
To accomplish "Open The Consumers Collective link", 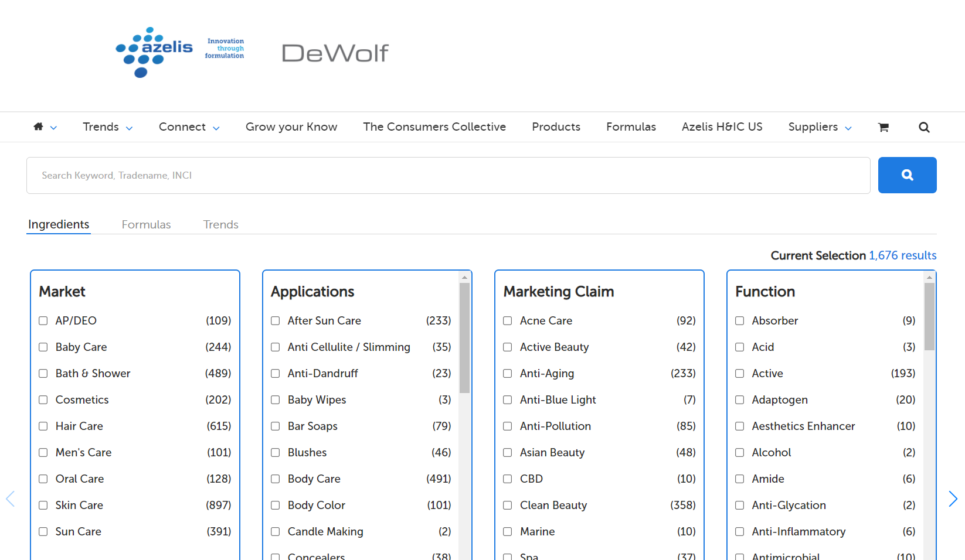I will (x=434, y=127).
